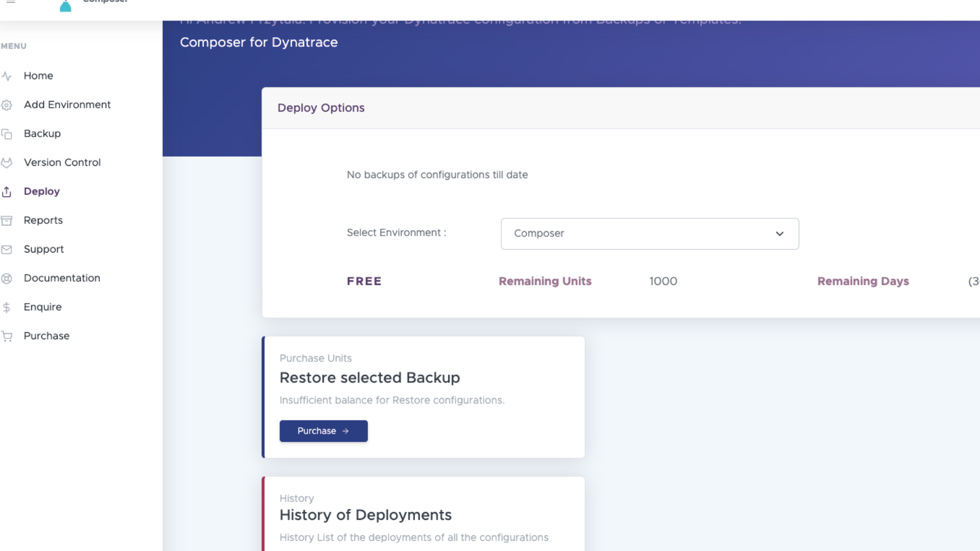Click the History of Deployments heading
This screenshot has height=551, width=980.
point(365,515)
